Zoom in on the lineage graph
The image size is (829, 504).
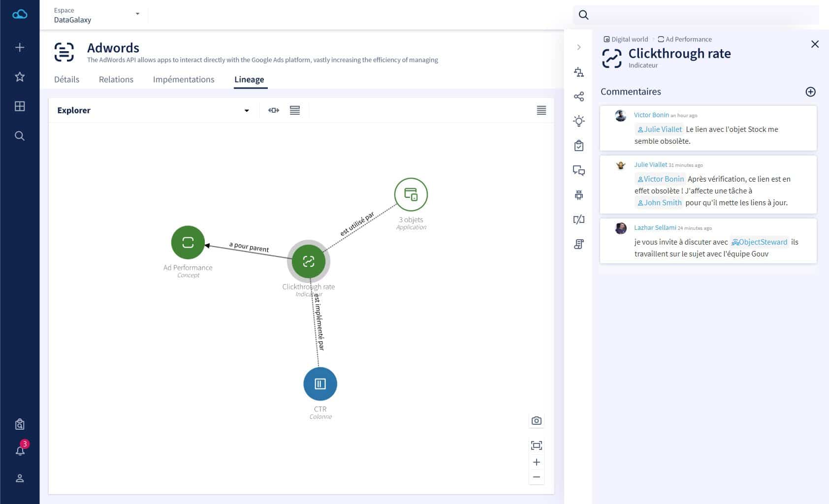[536, 462]
